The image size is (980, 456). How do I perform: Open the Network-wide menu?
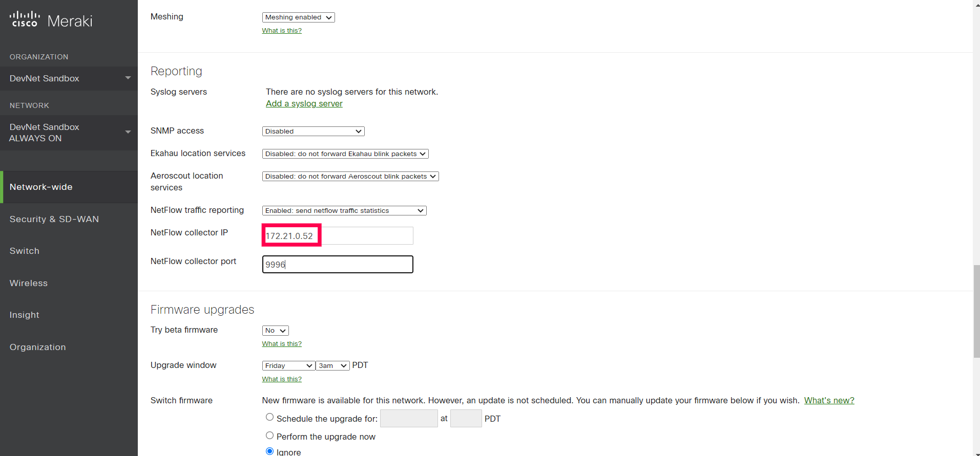[x=41, y=187]
